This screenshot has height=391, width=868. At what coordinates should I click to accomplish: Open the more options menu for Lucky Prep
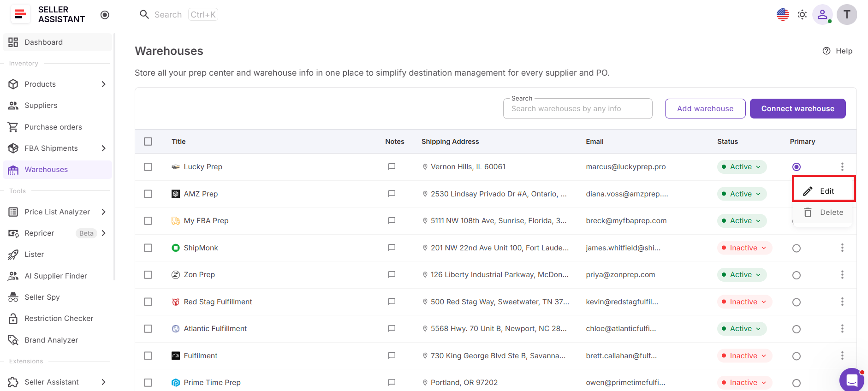pyautogui.click(x=842, y=167)
